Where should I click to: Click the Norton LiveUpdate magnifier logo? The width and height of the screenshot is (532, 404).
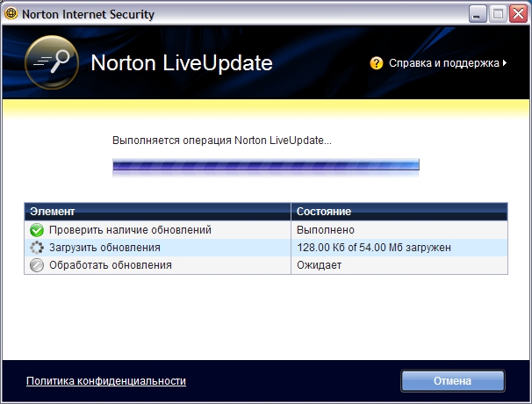point(52,62)
